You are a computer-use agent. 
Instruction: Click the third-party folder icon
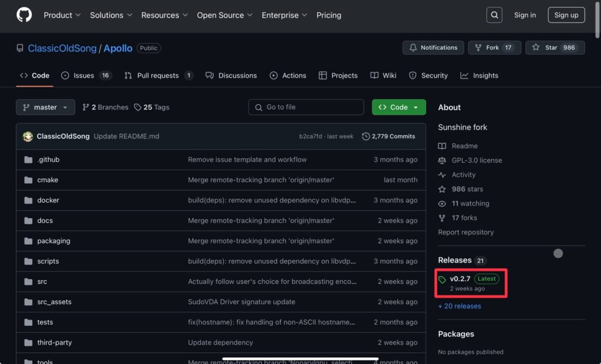[28, 342]
